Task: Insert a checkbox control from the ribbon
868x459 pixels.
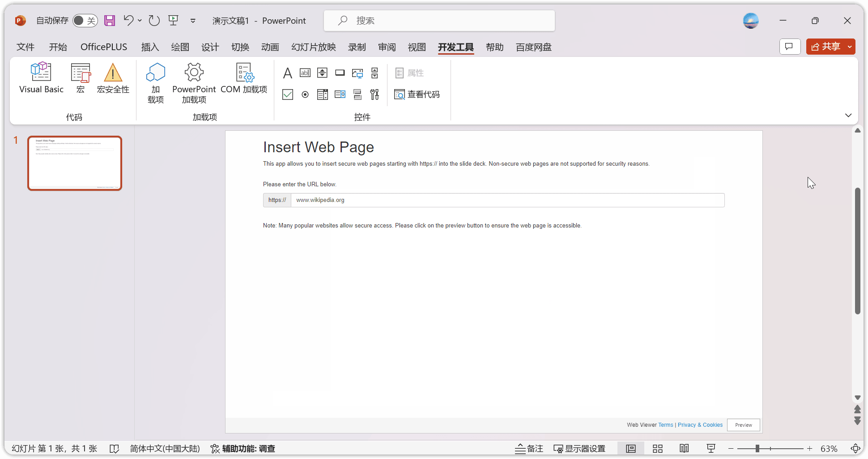Action: tap(287, 94)
